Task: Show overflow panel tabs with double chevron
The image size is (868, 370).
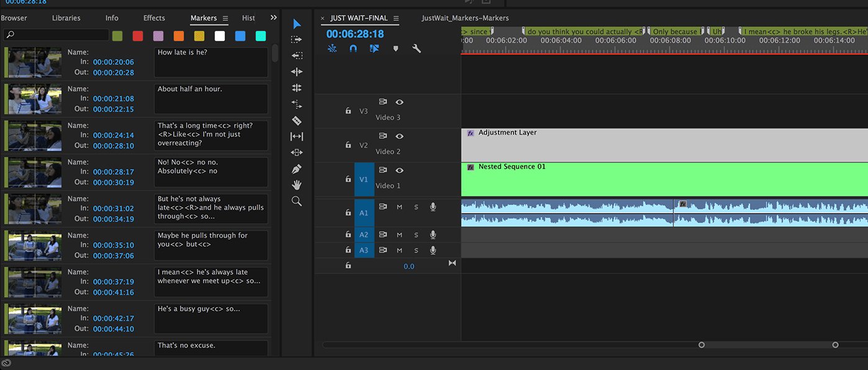Action: tap(274, 18)
